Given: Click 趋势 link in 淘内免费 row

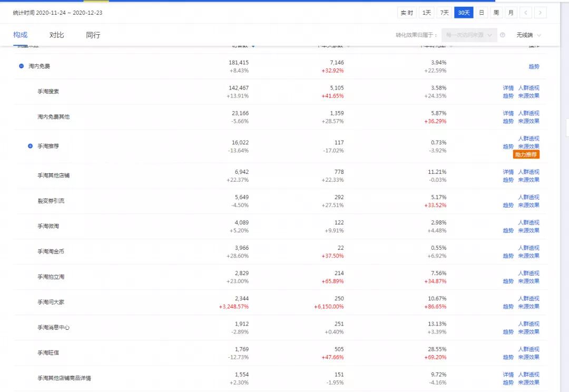Looking at the screenshot, I should 534,66.
